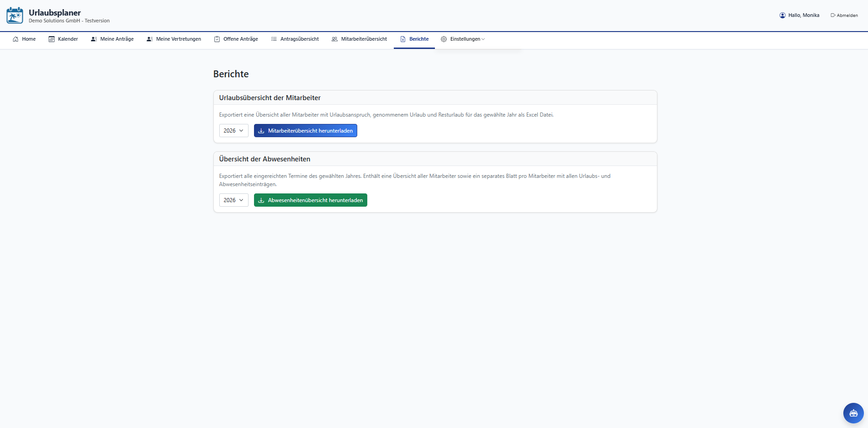Click the Urlaubsplaner palm calendar logo

point(15,16)
